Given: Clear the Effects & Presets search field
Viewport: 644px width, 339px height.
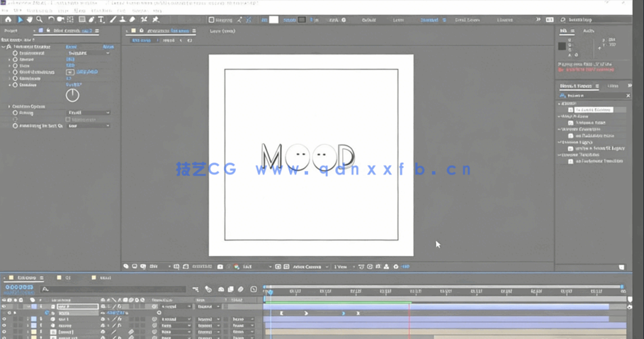Looking at the screenshot, I should pyautogui.click(x=628, y=95).
